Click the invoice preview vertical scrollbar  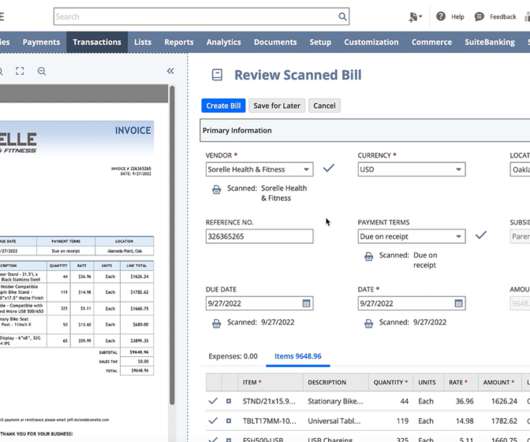(x=172, y=245)
